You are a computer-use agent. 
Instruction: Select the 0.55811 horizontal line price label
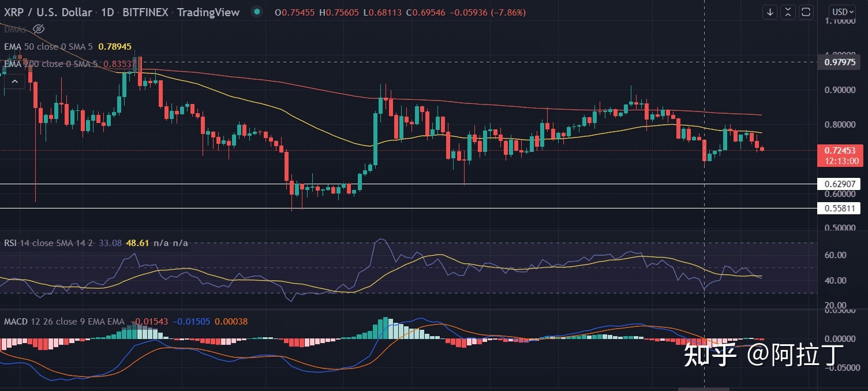[839, 208]
